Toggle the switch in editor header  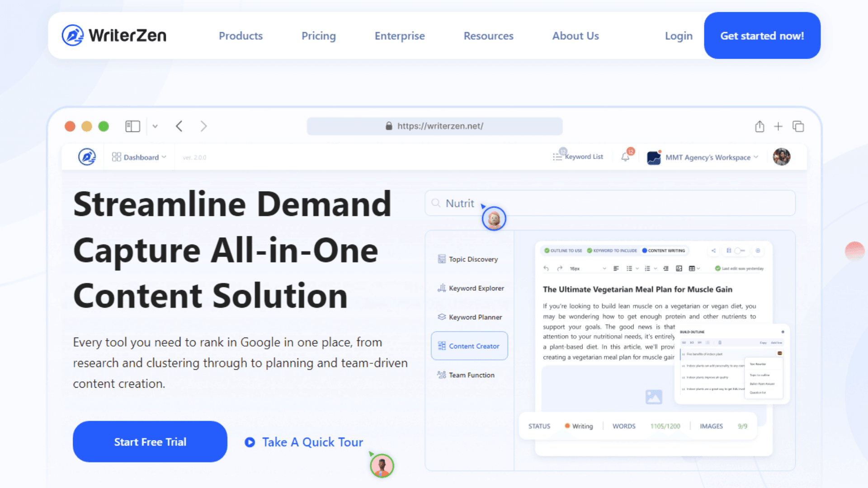coord(739,250)
